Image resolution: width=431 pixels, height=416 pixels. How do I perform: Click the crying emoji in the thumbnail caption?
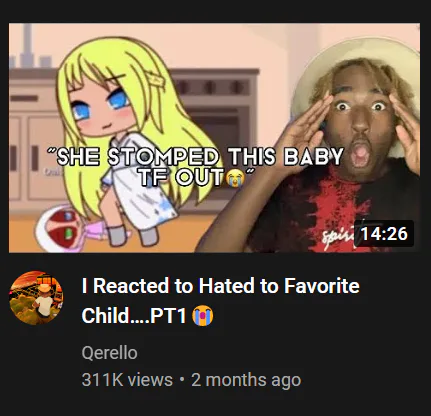(x=235, y=178)
